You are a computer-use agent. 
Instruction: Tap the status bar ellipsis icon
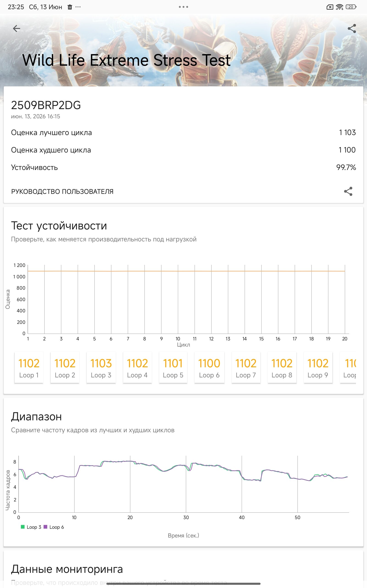click(x=78, y=7)
